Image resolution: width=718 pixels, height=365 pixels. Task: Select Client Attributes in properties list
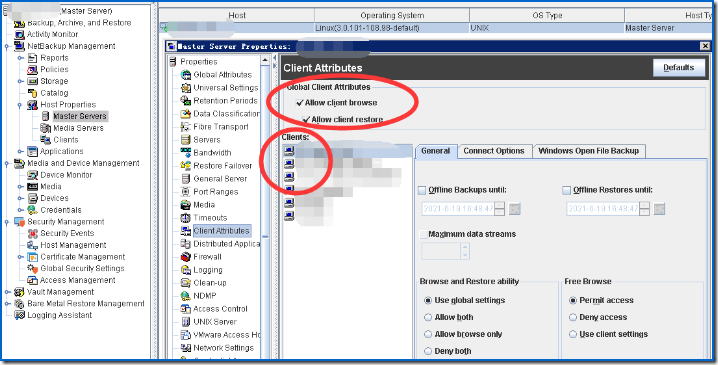(x=221, y=231)
